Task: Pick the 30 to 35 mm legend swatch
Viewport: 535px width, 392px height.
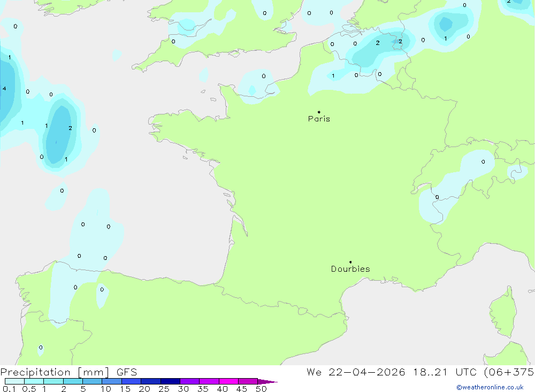Action: point(190,381)
